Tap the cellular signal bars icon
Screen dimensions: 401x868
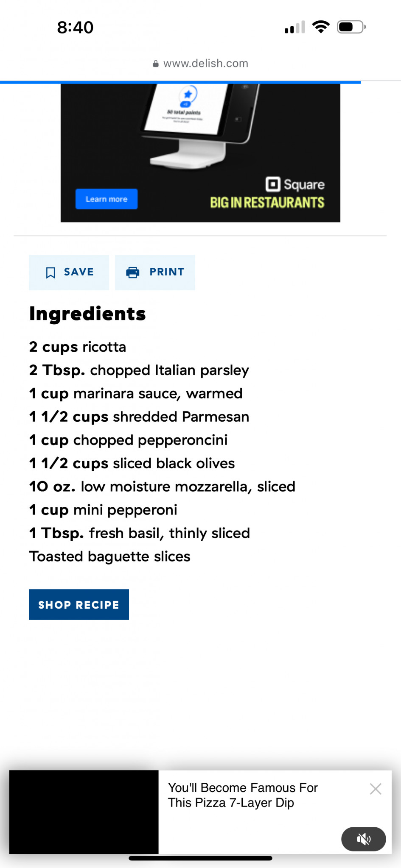coord(295,27)
